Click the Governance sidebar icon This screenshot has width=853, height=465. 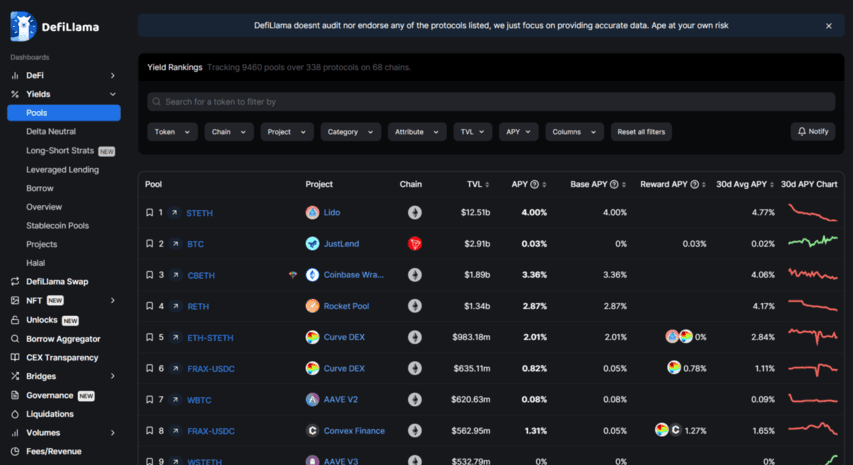(x=15, y=395)
